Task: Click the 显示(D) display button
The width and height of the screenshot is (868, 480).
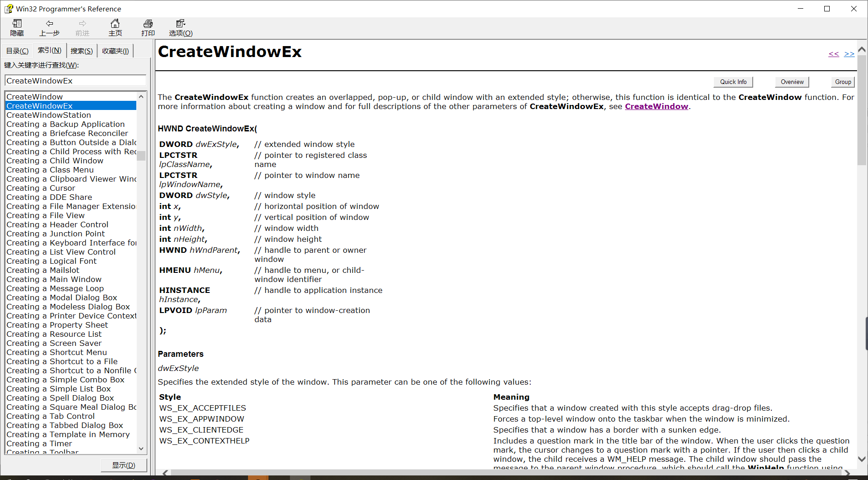Action: (x=124, y=465)
